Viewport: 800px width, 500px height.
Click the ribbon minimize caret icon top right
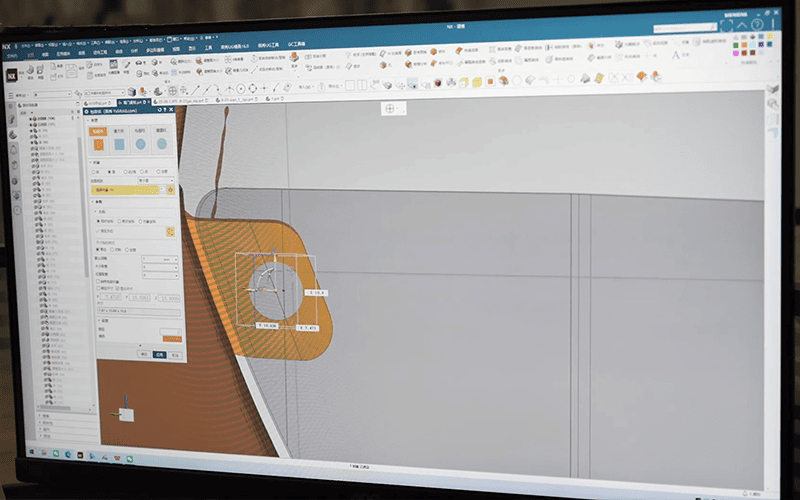pos(742,25)
